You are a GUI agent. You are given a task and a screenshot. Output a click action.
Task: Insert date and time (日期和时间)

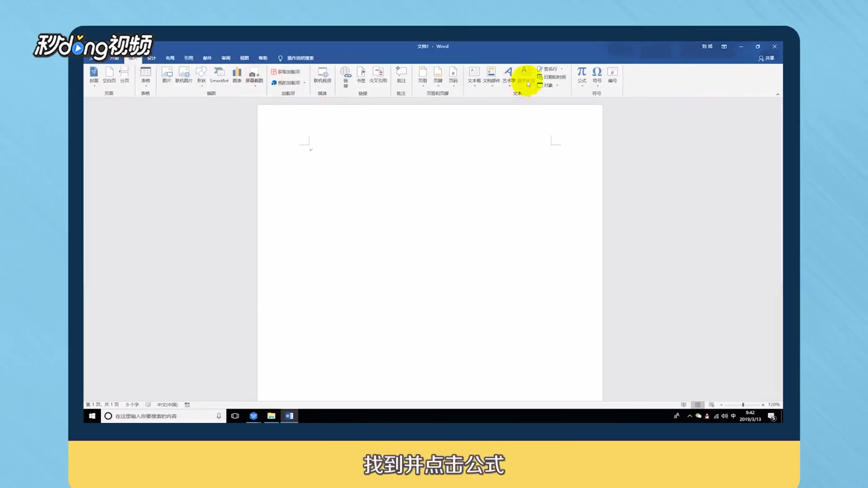[x=551, y=77]
